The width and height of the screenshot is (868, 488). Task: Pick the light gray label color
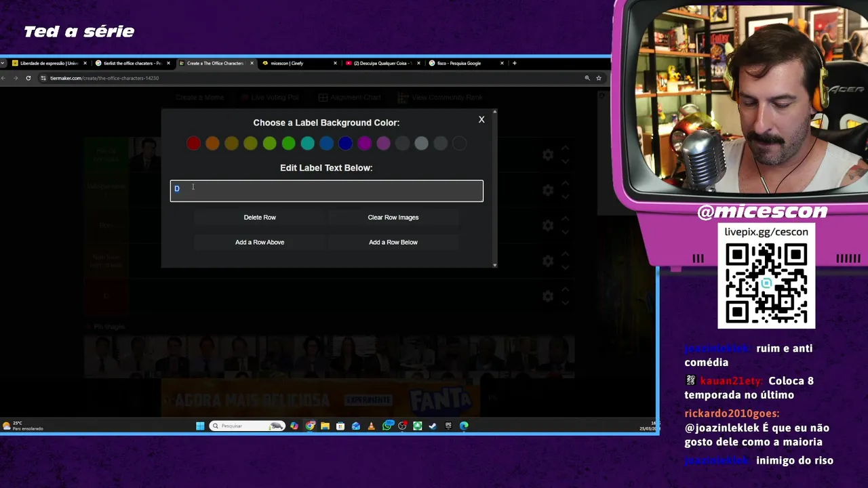pyautogui.click(x=421, y=144)
